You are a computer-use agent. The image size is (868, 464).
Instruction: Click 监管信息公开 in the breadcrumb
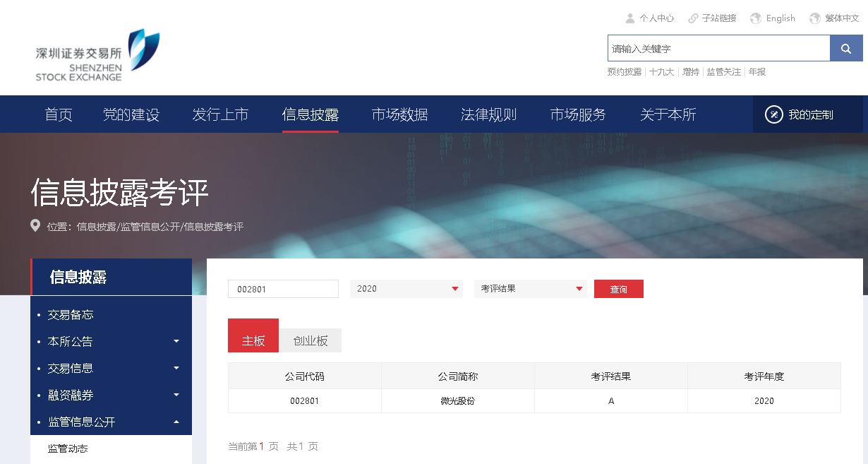[150, 227]
